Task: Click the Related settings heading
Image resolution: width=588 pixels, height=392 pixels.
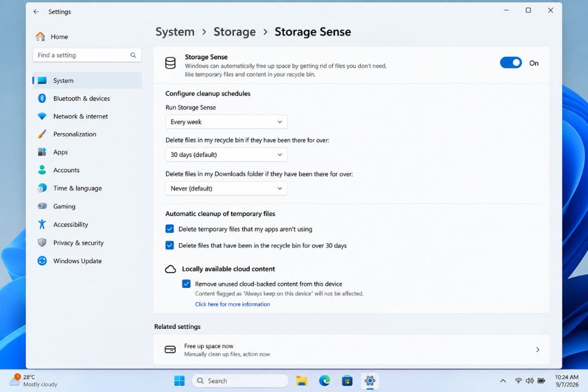Action: point(178,326)
